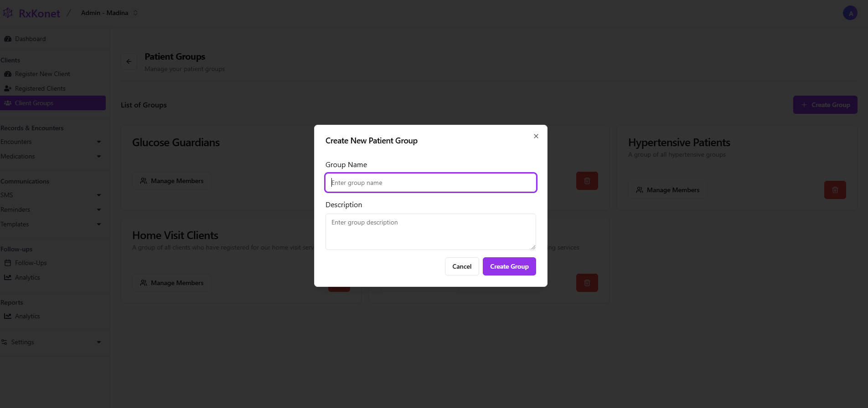Viewport: 868px width, 408px height.
Task: Open the Admin - Madina account switcher
Action: pos(109,13)
